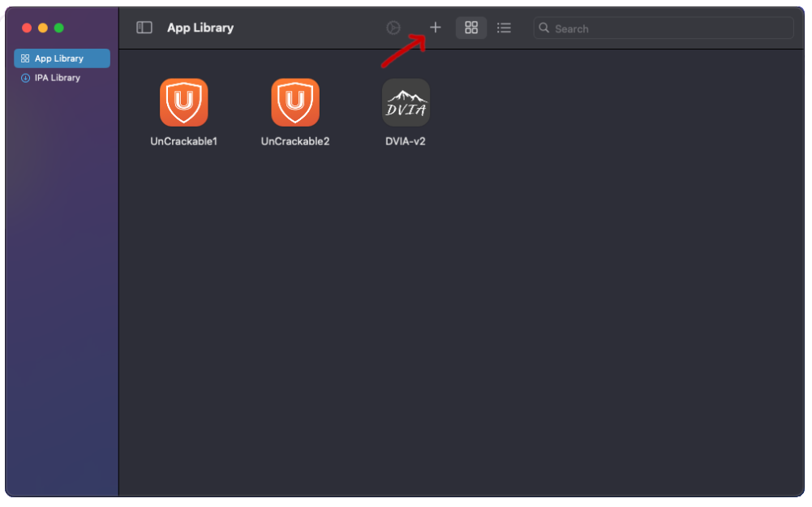
Task: Select the DVIA-v2 app icon
Action: [406, 102]
